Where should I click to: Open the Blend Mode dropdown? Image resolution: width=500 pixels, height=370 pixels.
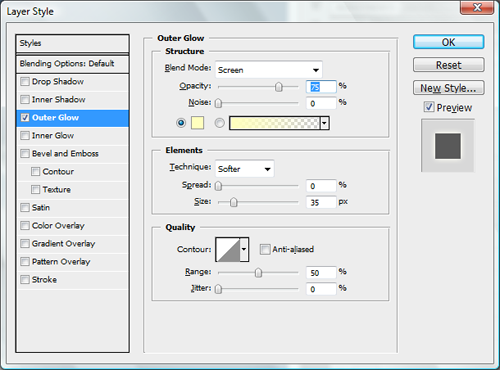269,70
